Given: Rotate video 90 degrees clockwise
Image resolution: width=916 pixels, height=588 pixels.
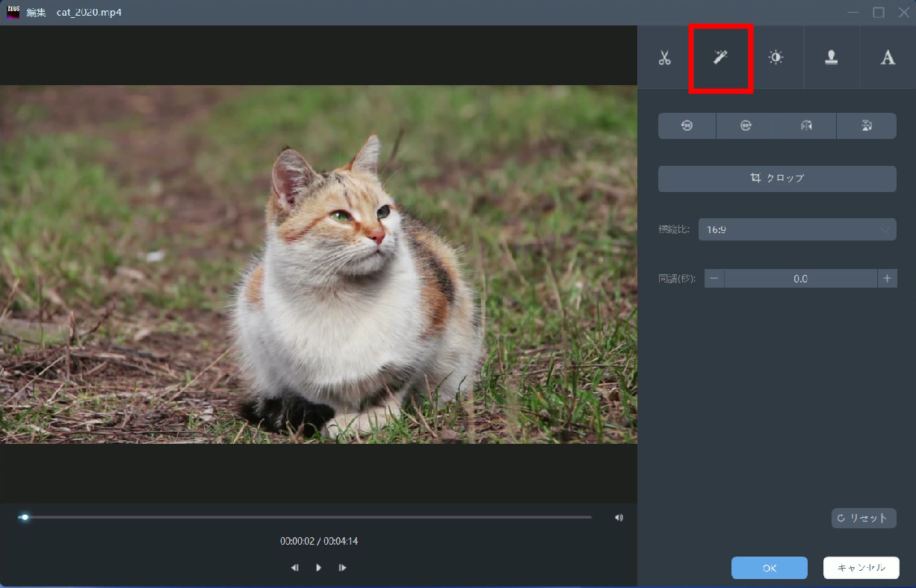Looking at the screenshot, I should pos(746,126).
